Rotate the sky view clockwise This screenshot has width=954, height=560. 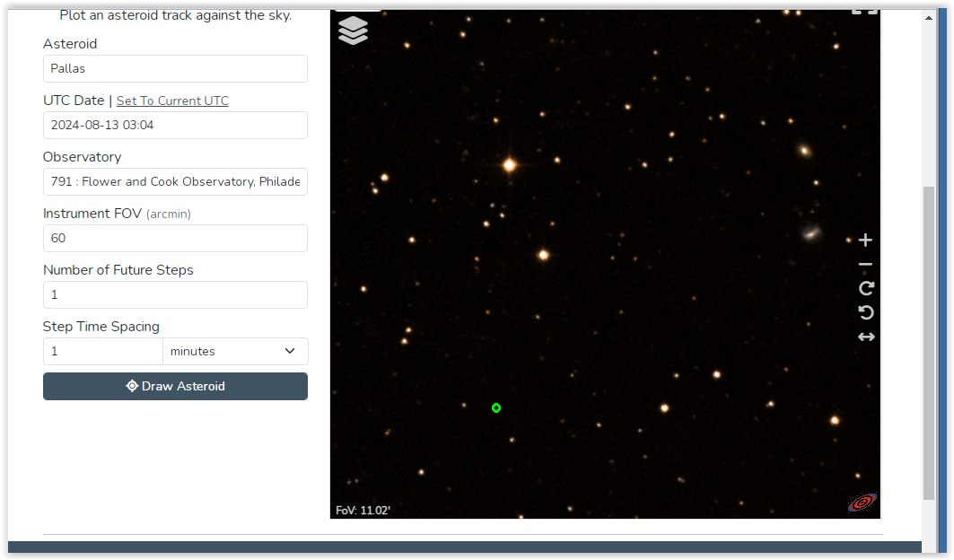[866, 288]
